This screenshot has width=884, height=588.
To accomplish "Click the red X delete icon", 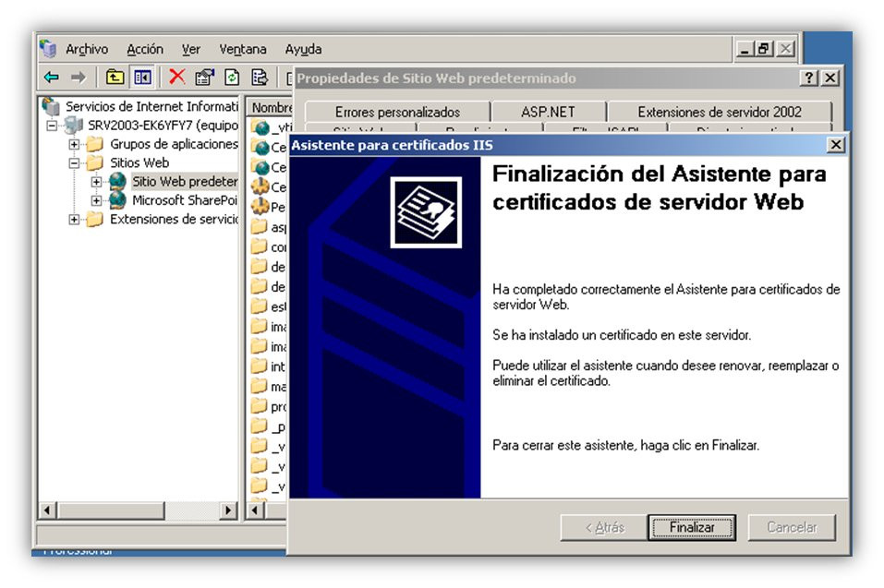I will (x=177, y=77).
